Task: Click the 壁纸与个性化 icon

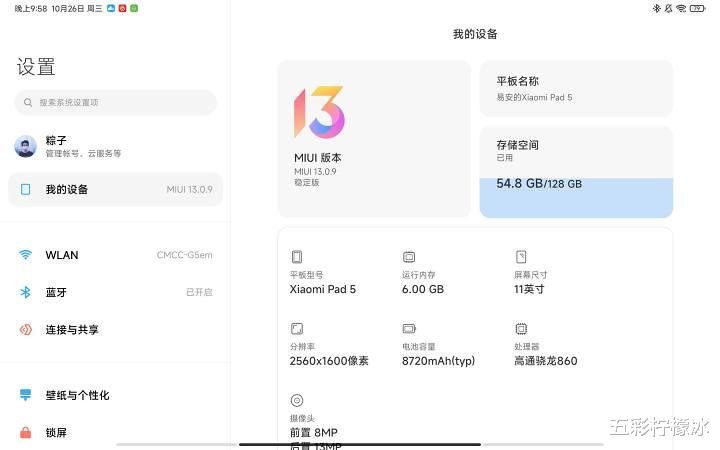Action: [x=25, y=395]
